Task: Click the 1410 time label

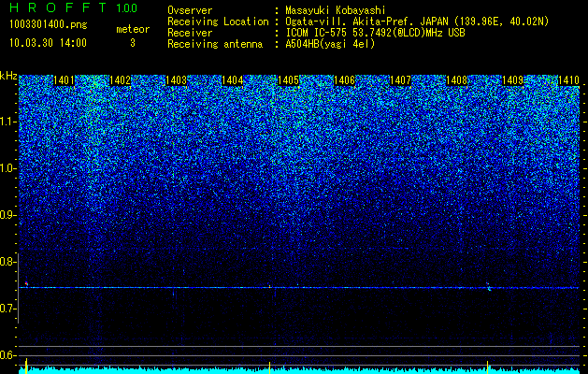Action: pos(569,80)
